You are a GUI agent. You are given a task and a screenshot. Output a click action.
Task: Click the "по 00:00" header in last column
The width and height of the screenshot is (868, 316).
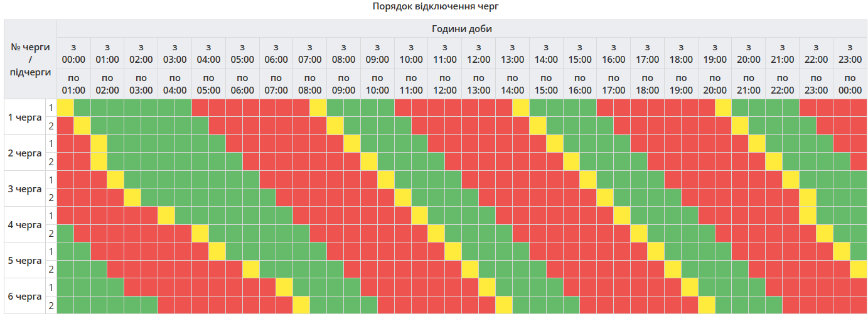click(850, 84)
